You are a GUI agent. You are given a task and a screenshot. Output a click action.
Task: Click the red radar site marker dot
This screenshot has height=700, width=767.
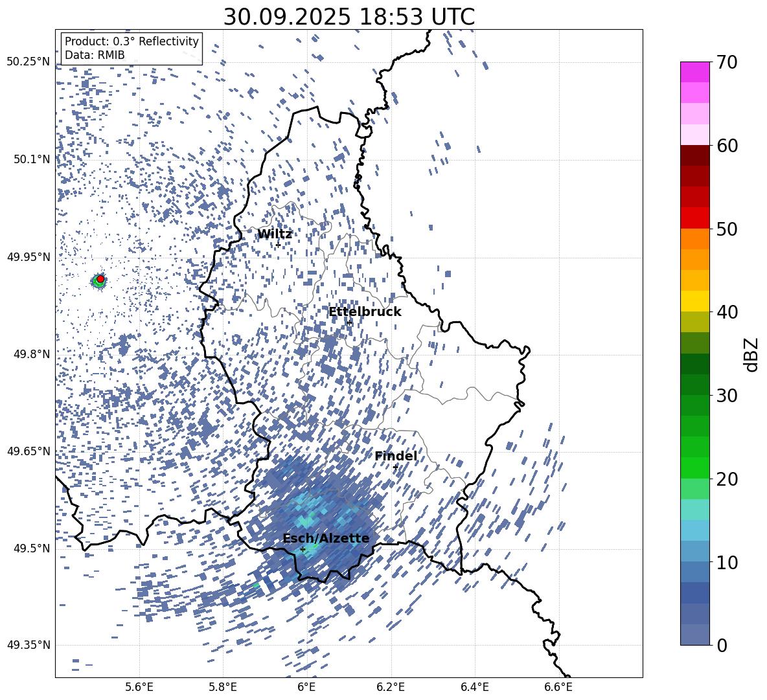click(100, 278)
